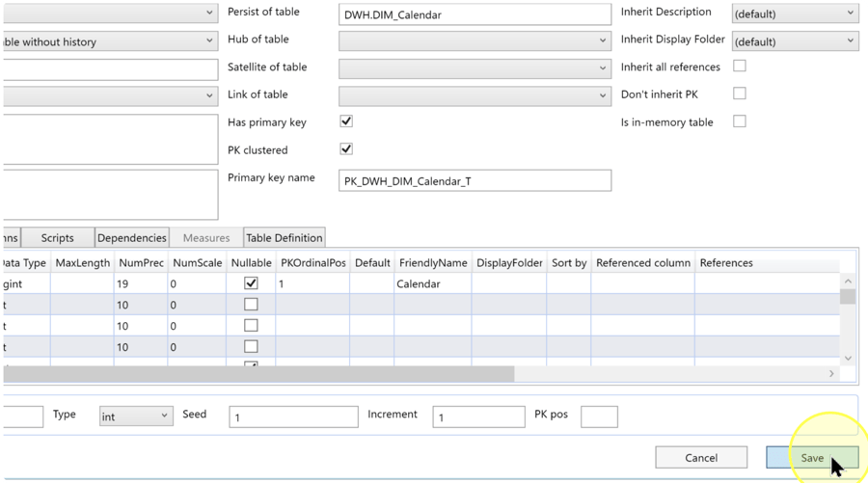Enable Don't inherit PK checkbox

click(x=739, y=94)
